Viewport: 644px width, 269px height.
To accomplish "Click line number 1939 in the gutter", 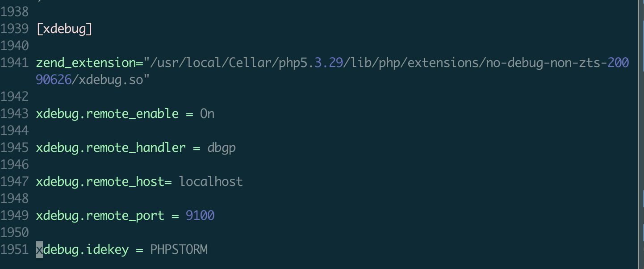I will [15, 29].
